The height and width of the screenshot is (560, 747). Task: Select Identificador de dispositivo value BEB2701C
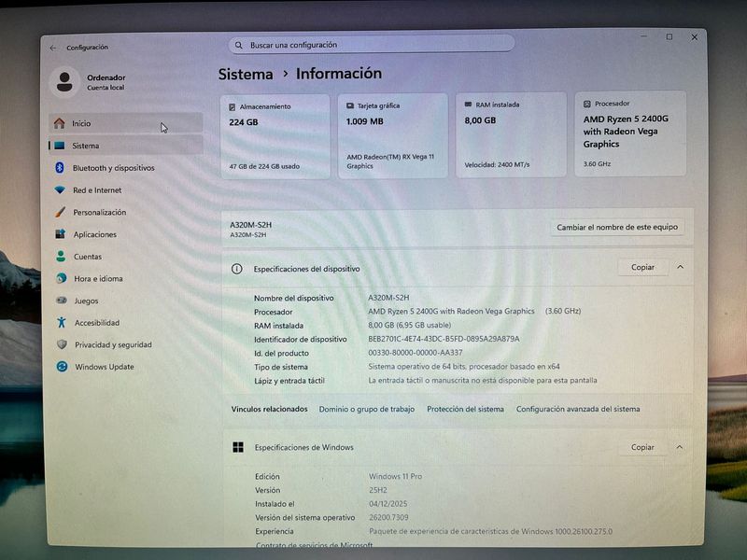tap(444, 339)
